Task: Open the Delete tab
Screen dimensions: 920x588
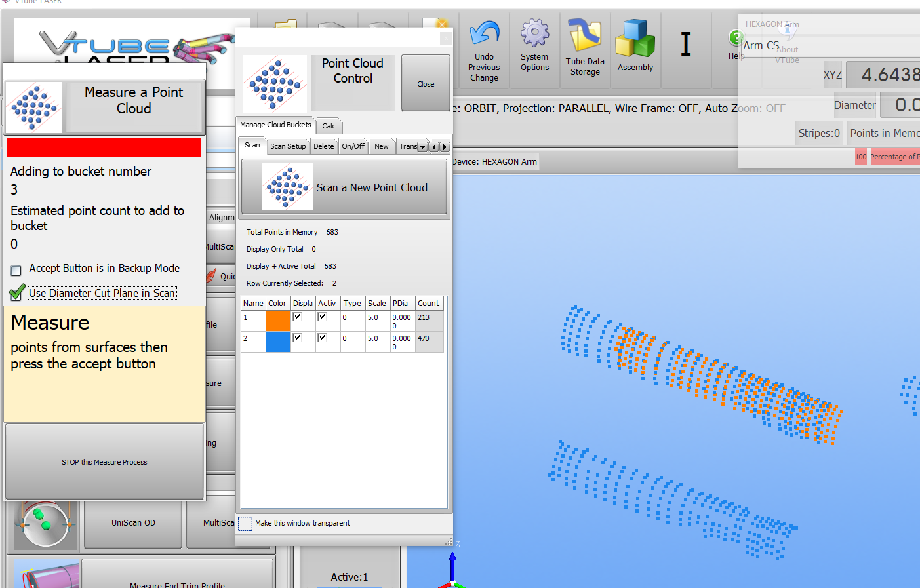Action: tap(323, 146)
